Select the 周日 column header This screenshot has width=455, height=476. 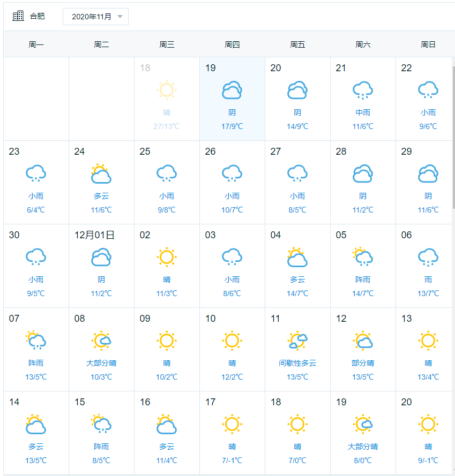click(428, 44)
